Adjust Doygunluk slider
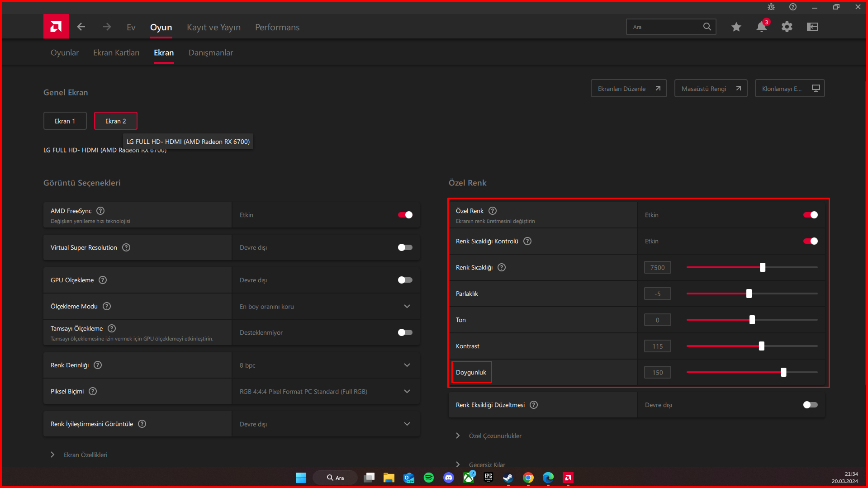 tap(783, 372)
